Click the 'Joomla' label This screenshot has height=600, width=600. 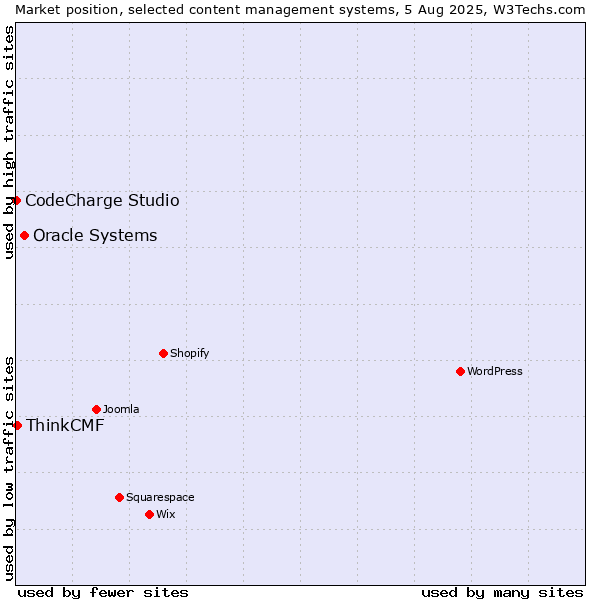click(x=121, y=409)
